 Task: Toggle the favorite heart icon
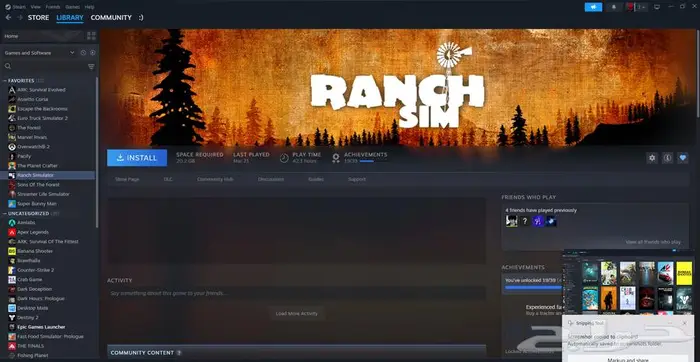683,158
